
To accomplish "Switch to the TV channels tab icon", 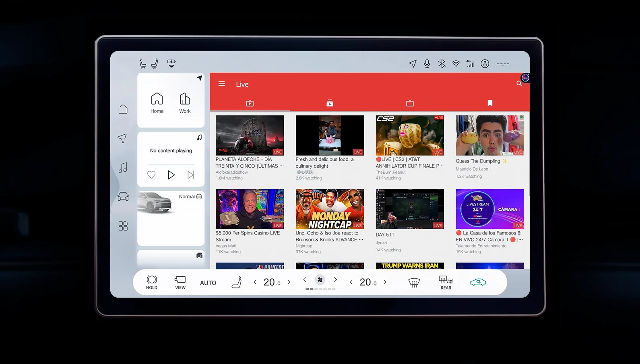I will [x=410, y=103].
